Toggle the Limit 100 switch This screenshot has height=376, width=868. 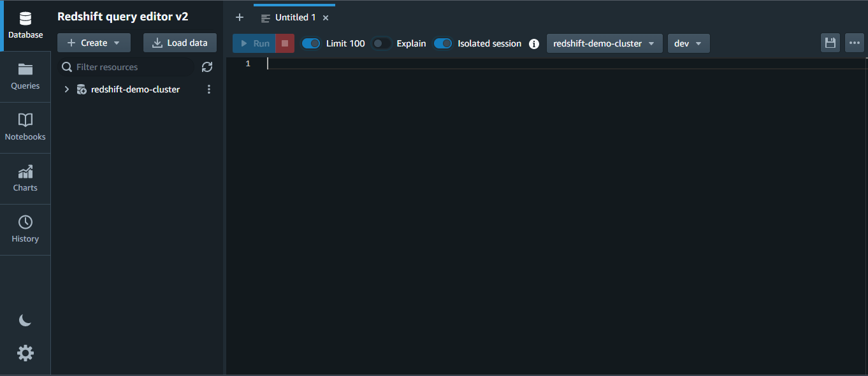(x=311, y=43)
